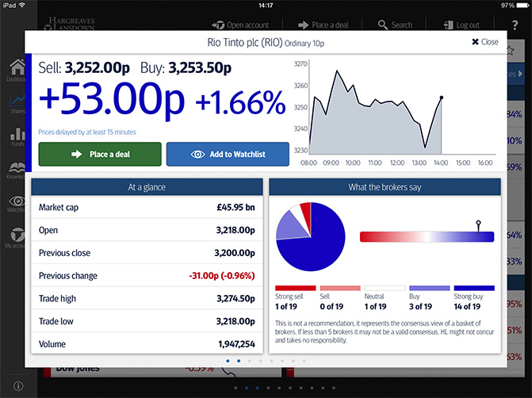532x398 pixels.
Task: Click the broker consensus slider marker
Action: pyautogui.click(x=477, y=228)
